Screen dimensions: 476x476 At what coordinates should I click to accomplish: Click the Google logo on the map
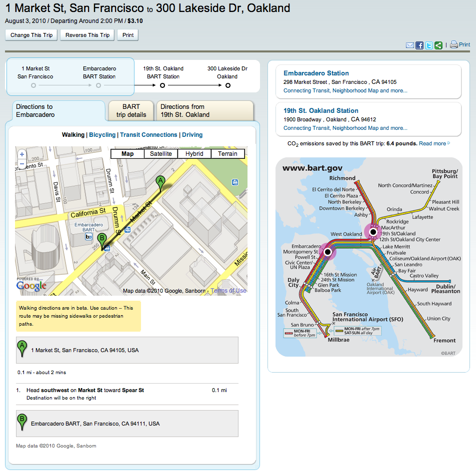(x=31, y=286)
